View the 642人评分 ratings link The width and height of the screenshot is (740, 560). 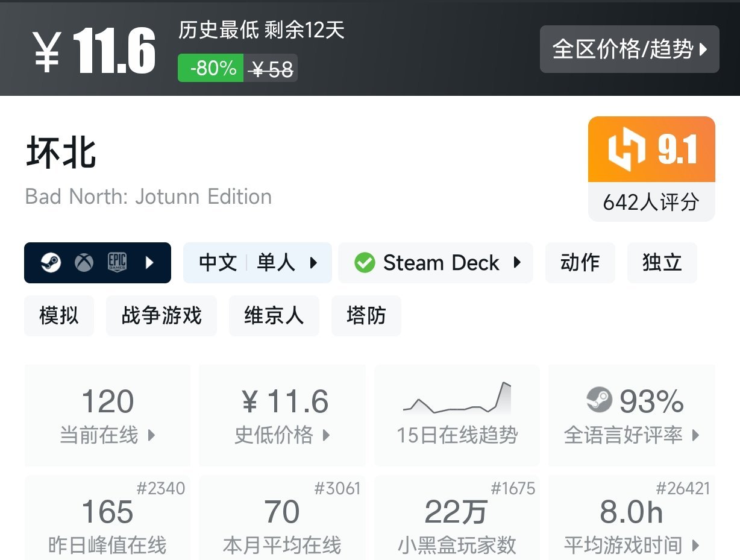click(x=651, y=203)
